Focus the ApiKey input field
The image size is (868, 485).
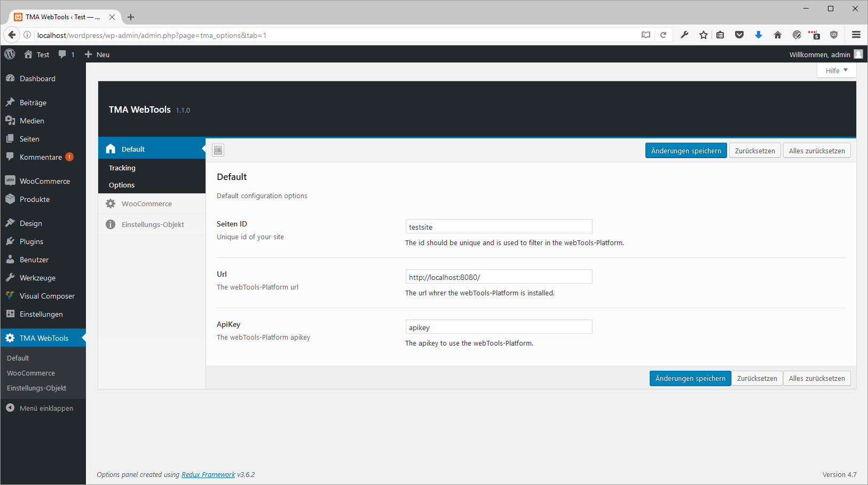point(499,327)
